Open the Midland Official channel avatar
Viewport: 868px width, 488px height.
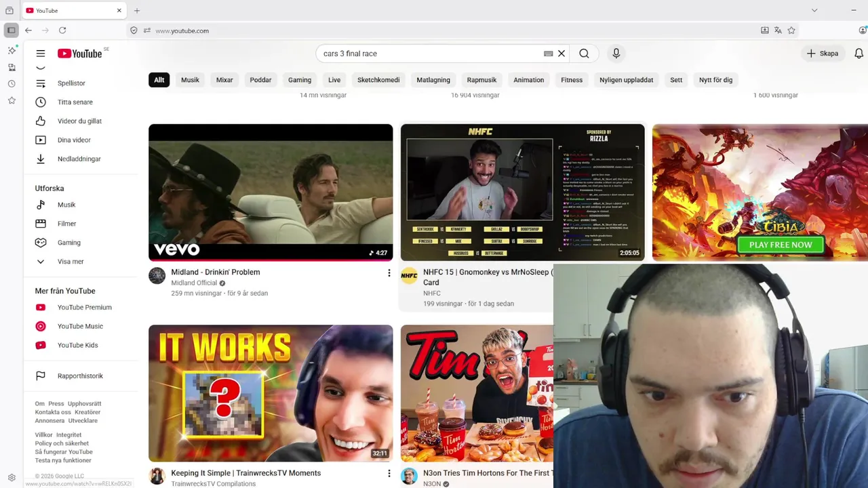click(157, 275)
